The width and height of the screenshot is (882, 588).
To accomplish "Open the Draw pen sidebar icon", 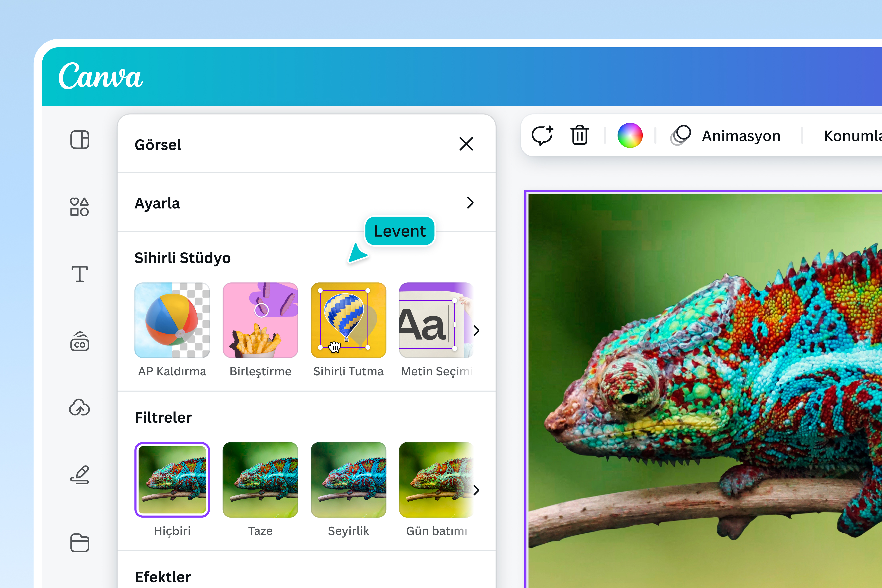I will [79, 475].
